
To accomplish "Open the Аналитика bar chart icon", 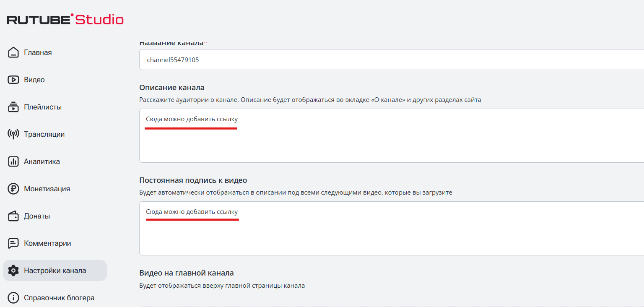I will tap(13, 161).
